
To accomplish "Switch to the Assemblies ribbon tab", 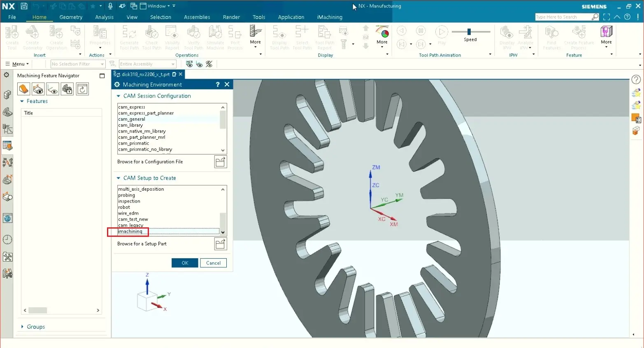I will pos(197,17).
